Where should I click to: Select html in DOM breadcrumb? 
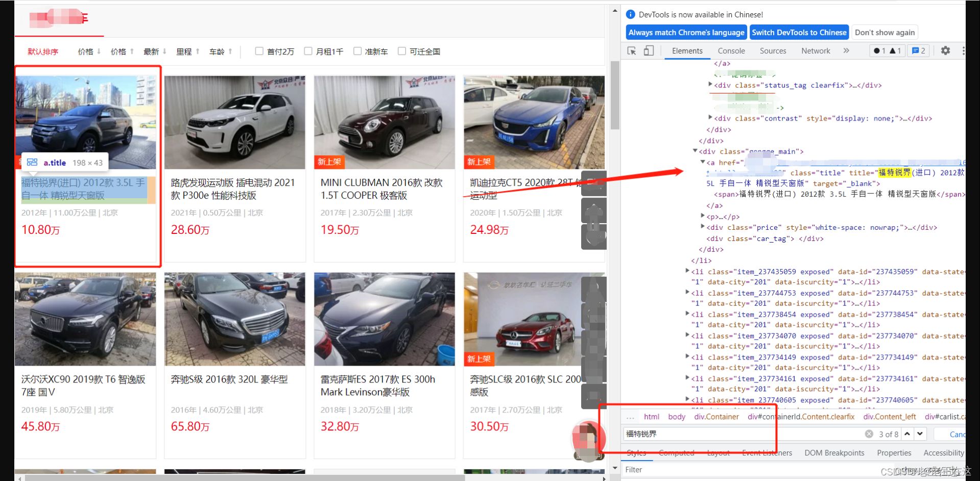point(651,417)
